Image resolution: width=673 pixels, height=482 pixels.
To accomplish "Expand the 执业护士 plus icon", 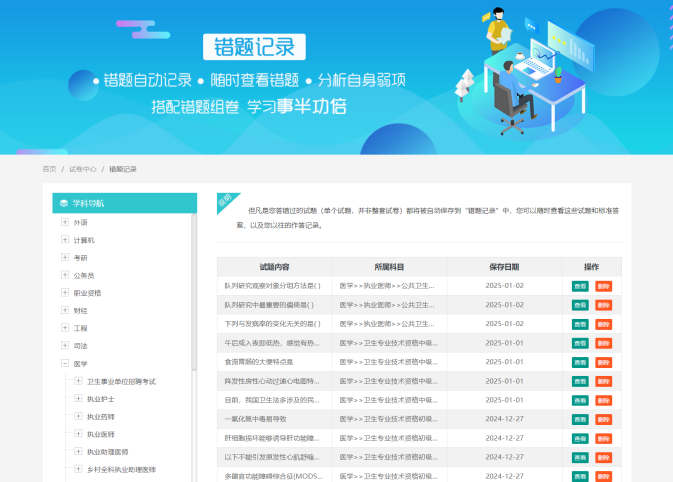I will coord(78,399).
